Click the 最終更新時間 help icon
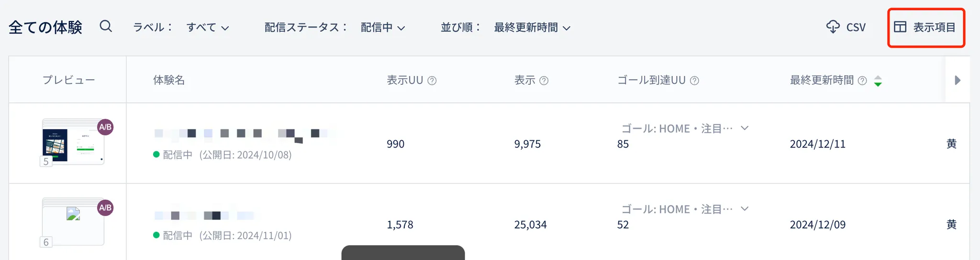This screenshot has width=980, height=260. (x=862, y=80)
